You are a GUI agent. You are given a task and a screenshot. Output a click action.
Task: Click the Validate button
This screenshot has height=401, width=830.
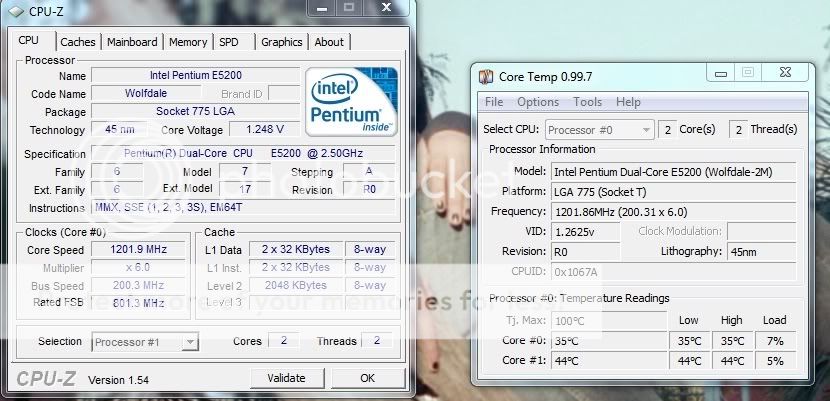(286, 378)
